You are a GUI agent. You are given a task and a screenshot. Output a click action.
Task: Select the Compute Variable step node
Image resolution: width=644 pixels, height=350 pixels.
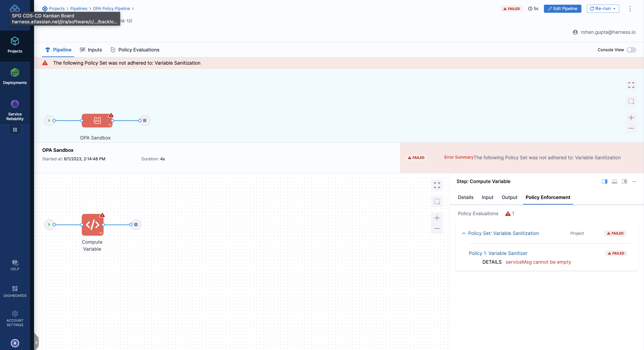tap(92, 224)
